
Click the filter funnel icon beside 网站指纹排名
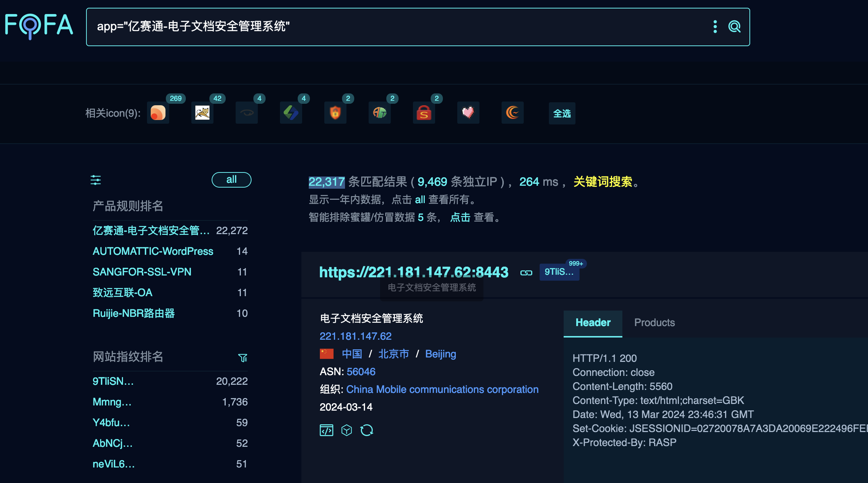pyautogui.click(x=243, y=357)
